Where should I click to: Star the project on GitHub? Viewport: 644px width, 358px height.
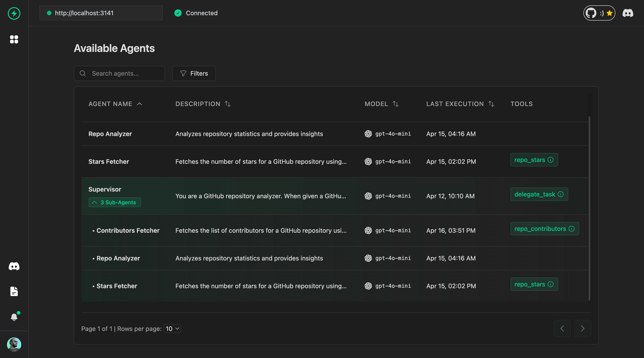coord(610,13)
